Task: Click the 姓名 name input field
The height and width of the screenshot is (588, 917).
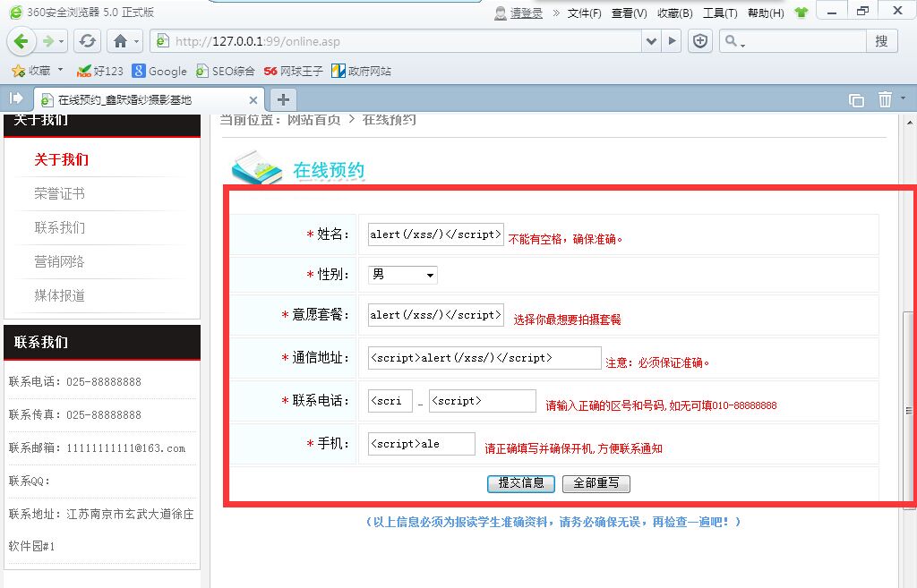Action: (x=436, y=234)
